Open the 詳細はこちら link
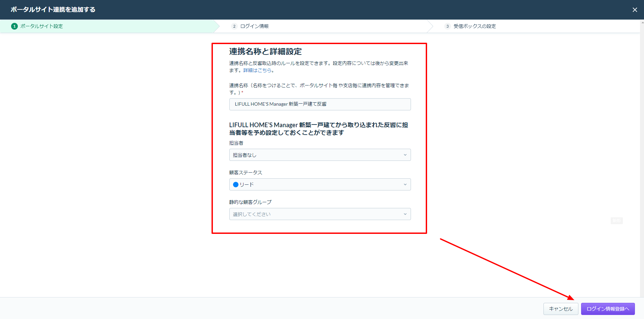Image resolution: width=644 pixels, height=319 pixels. coord(257,70)
